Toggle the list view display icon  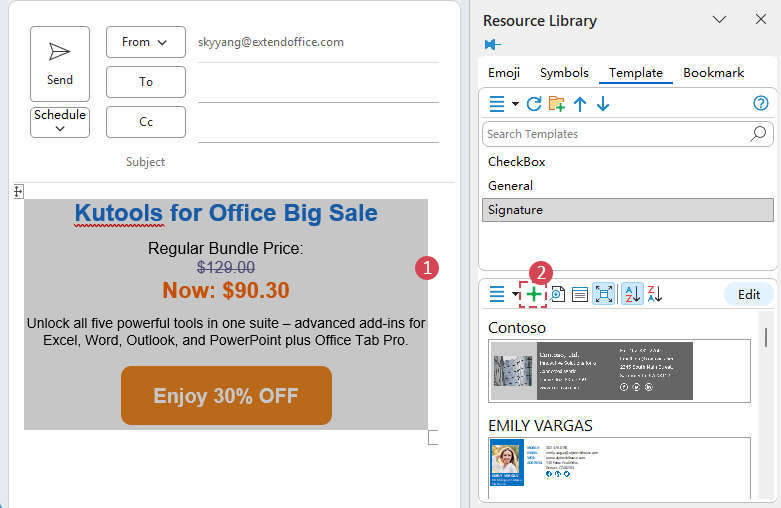tap(580, 294)
